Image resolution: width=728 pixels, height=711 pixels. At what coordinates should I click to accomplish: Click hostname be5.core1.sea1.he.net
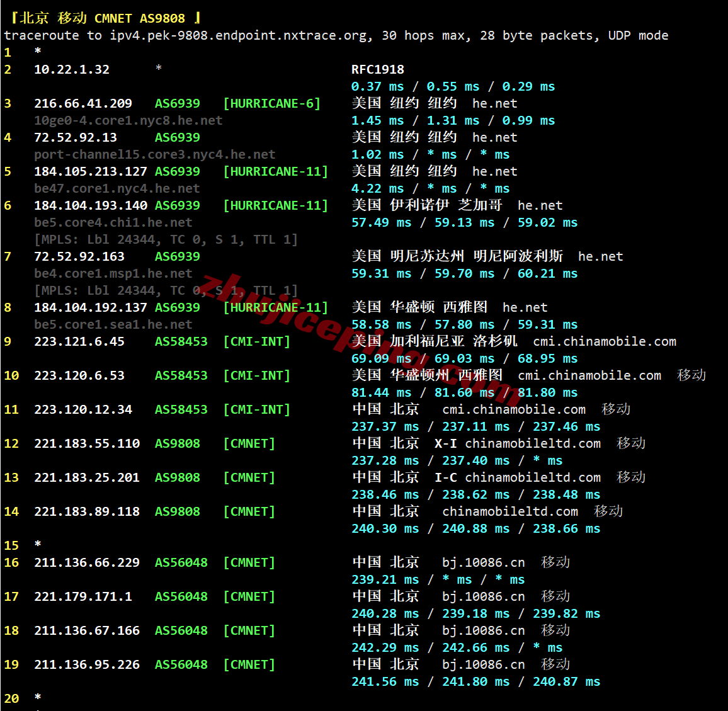(x=113, y=324)
